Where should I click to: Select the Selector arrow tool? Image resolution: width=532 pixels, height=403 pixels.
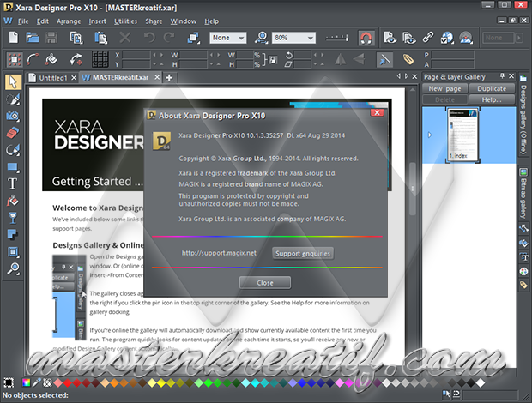(x=13, y=82)
